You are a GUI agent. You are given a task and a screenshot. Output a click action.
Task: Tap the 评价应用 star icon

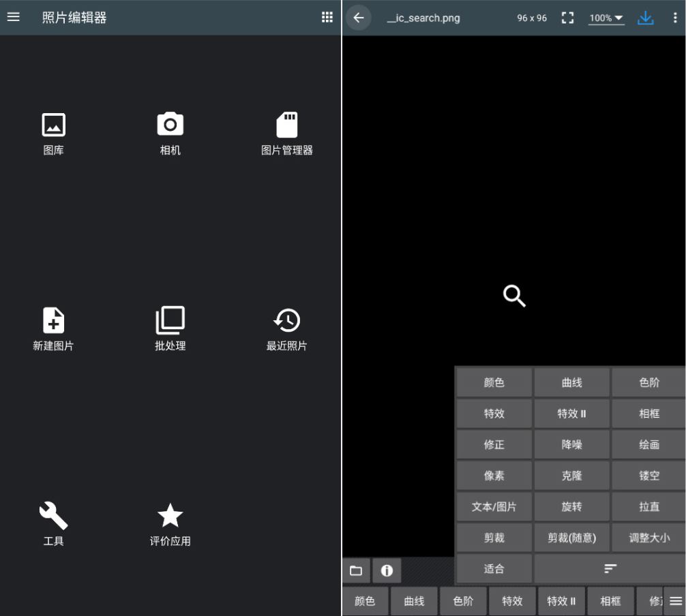(x=170, y=516)
